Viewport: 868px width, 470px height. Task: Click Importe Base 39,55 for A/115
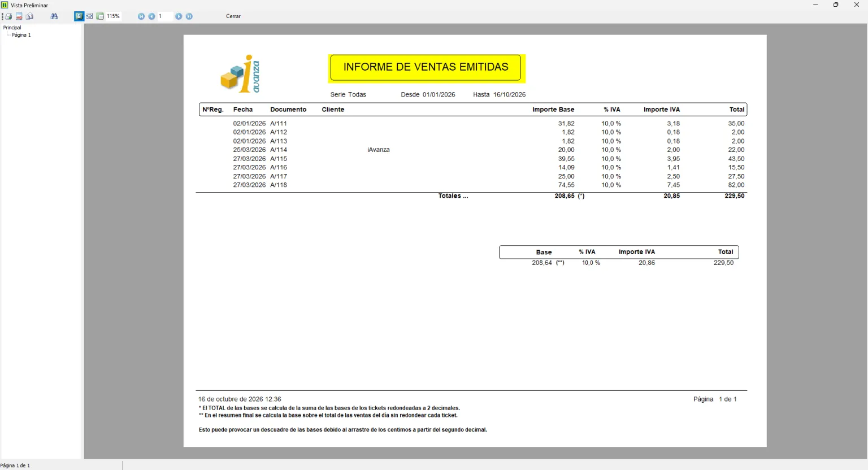point(566,159)
